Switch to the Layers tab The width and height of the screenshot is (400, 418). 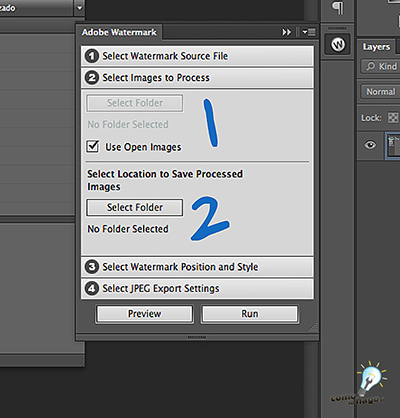point(376,47)
